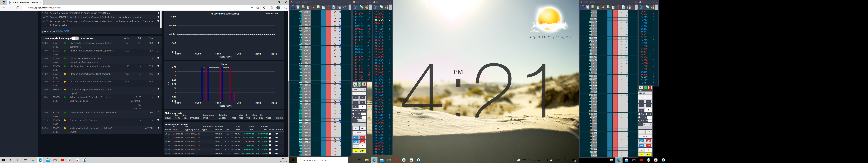Open external link for Discours de La Fed Quarles
The image size is (868, 163).
coord(158,120)
